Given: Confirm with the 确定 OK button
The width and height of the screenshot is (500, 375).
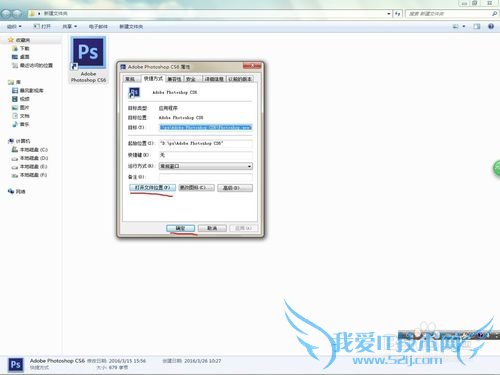Looking at the screenshot, I should 180,228.
